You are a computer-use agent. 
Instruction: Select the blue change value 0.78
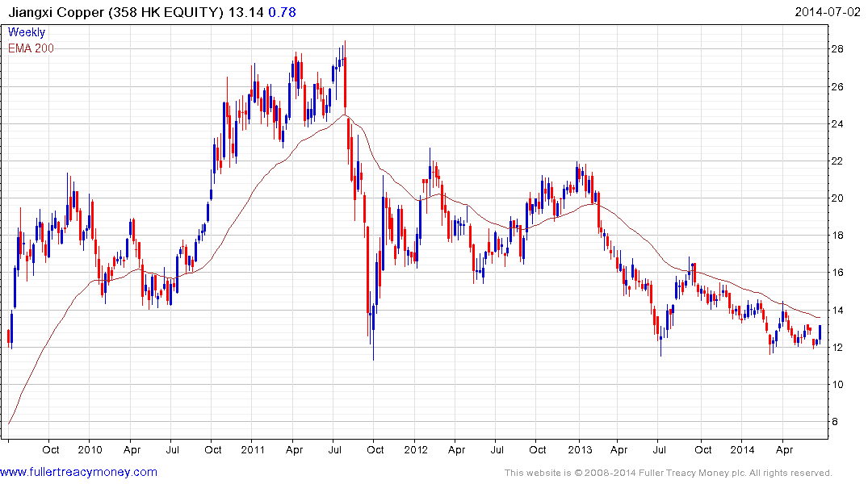[282, 12]
